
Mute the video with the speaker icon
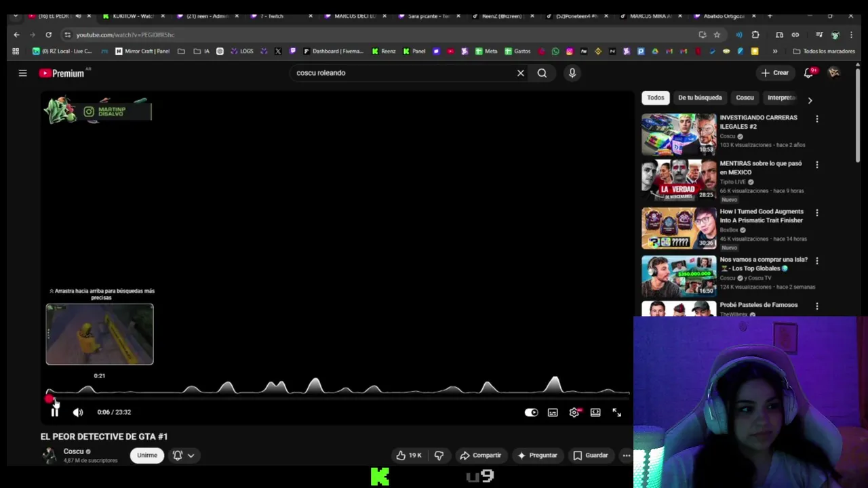[x=78, y=412]
